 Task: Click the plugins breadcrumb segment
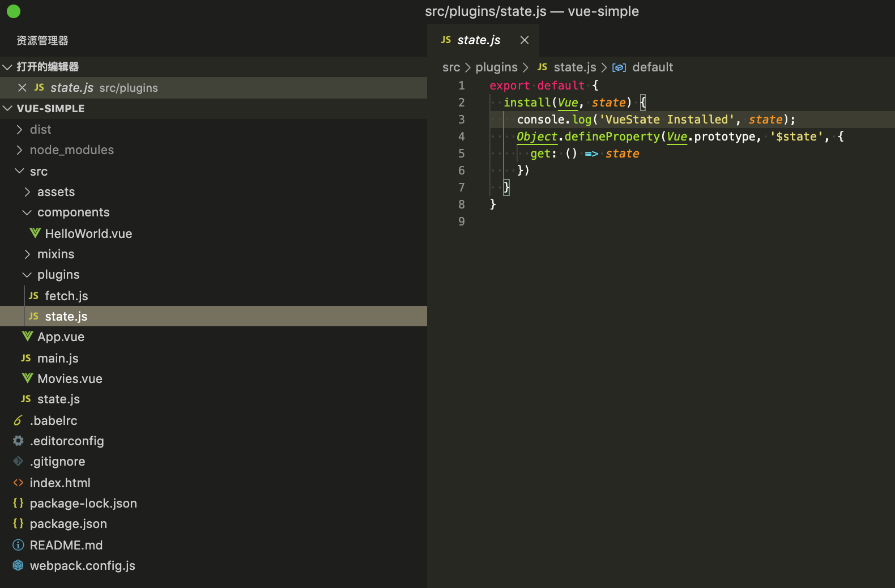click(x=496, y=67)
